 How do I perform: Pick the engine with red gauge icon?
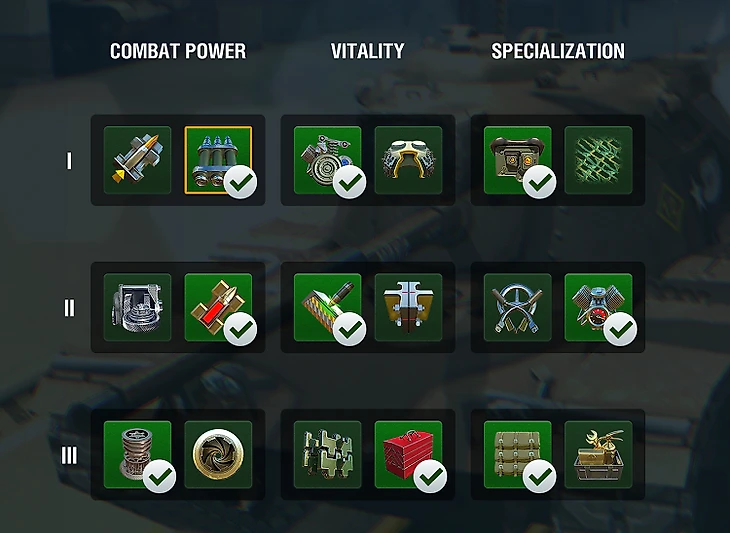[599, 307]
